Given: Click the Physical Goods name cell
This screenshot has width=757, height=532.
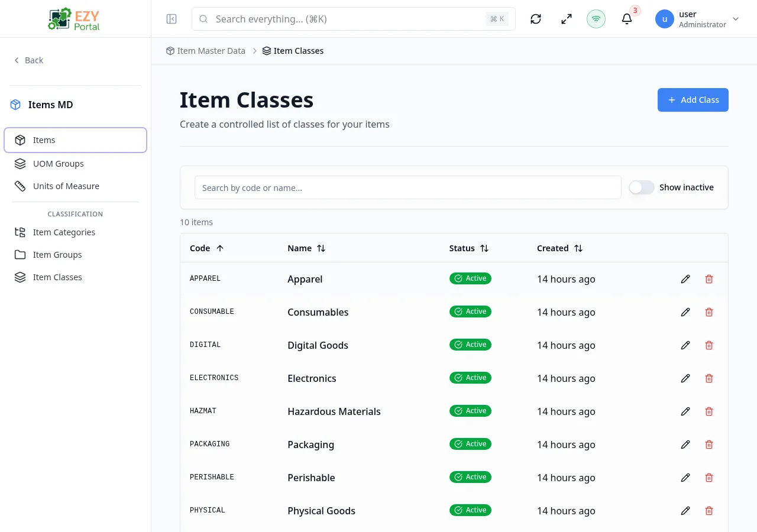Looking at the screenshot, I should (x=322, y=511).
